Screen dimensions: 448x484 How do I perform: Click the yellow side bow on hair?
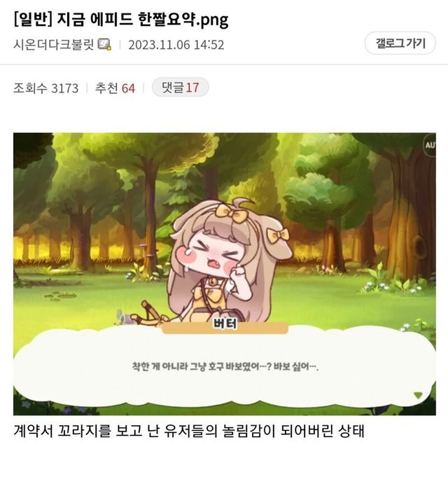point(278,237)
